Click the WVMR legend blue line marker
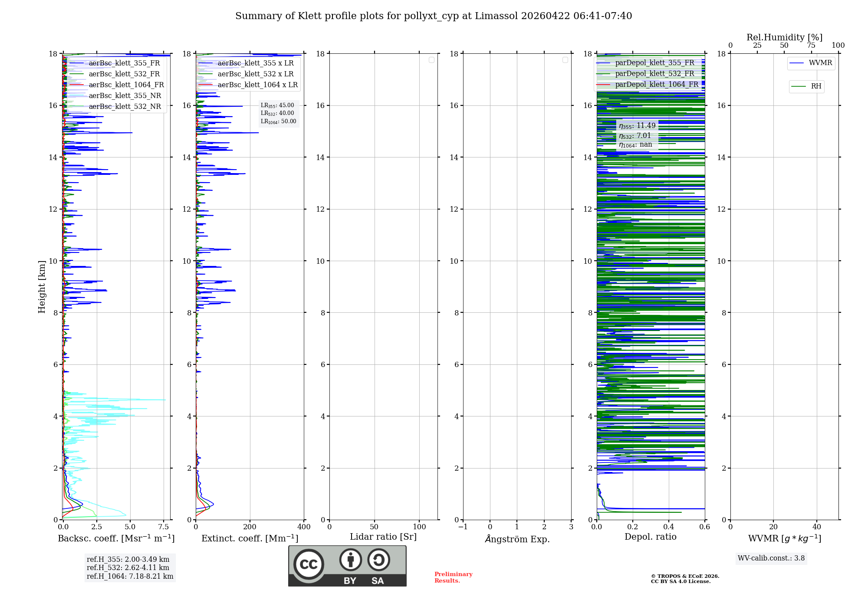 click(796, 63)
